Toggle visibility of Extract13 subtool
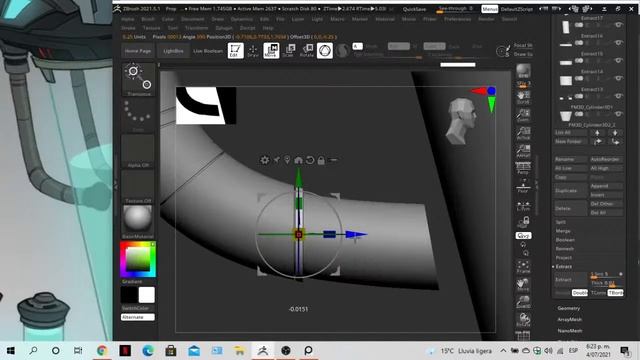Screen dimensions: 640x360 (619, 96)
